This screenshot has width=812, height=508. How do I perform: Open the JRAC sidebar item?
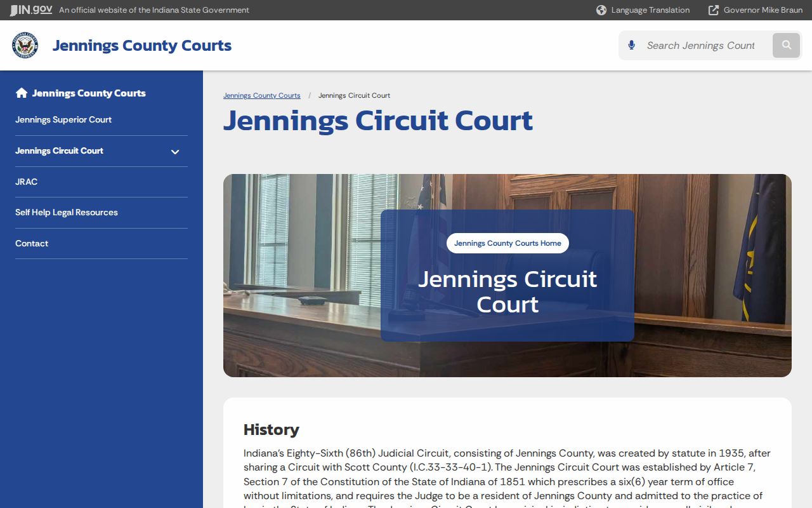point(26,182)
